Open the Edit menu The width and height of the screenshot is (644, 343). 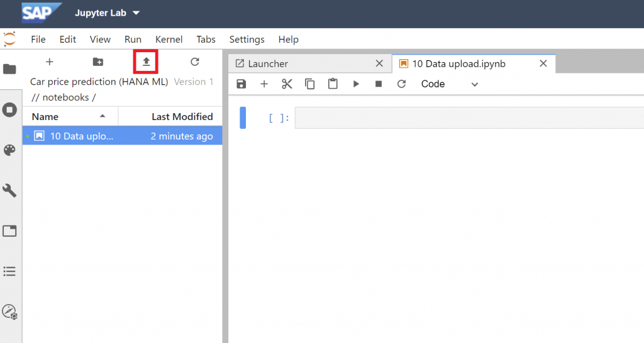point(68,40)
